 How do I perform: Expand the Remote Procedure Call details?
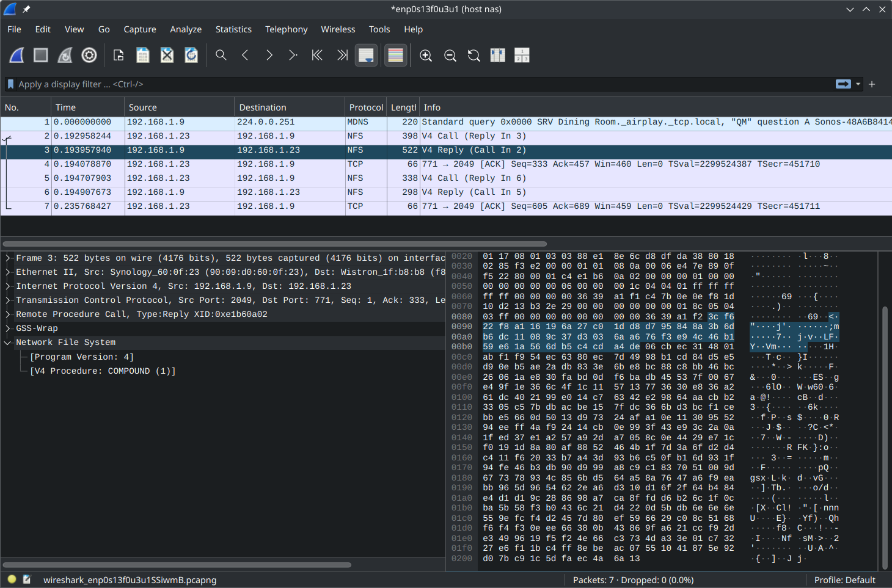tap(7, 314)
